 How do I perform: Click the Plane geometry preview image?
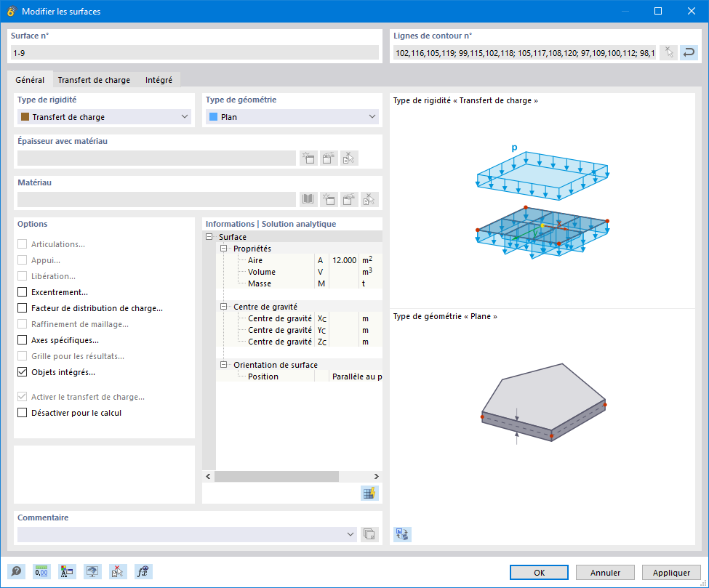(x=543, y=403)
